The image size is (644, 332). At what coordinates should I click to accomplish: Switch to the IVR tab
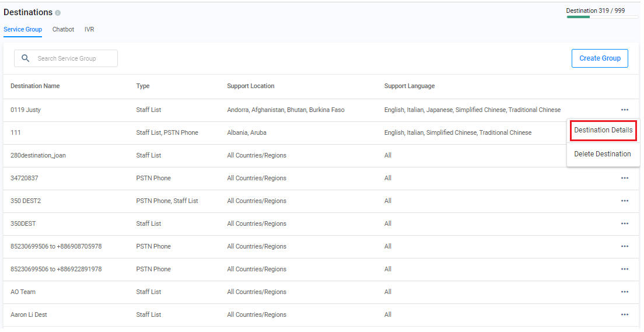coord(89,29)
